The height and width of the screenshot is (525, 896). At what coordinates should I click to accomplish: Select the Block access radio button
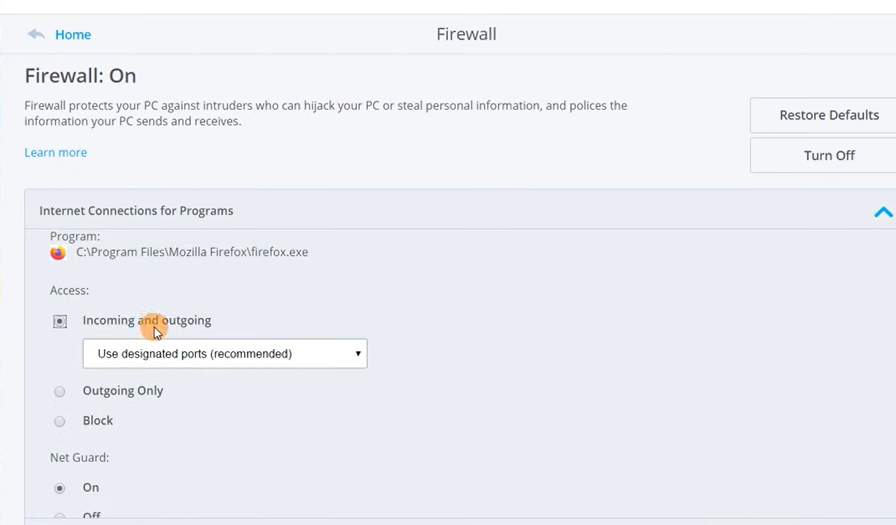(59, 422)
